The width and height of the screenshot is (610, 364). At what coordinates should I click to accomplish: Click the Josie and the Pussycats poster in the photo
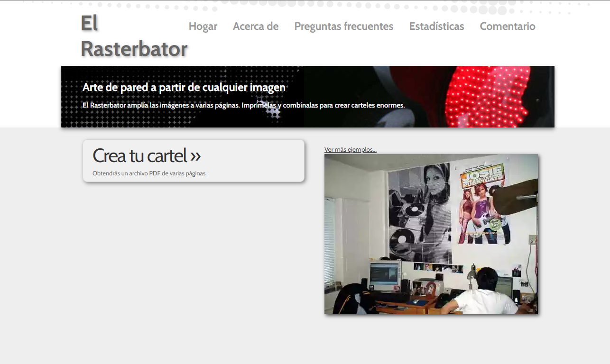click(x=484, y=204)
